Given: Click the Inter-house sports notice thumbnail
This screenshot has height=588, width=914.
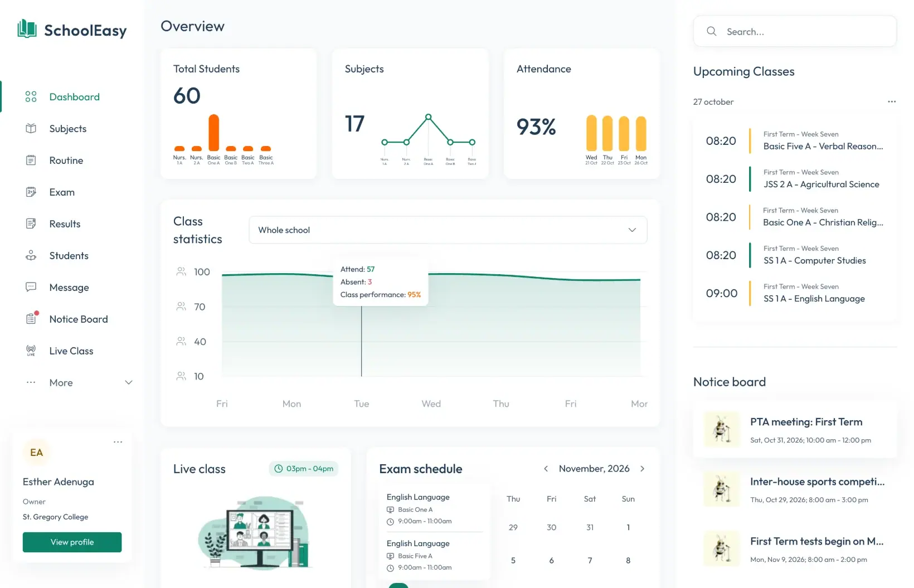Looking at the screenshot, I should point(722,489).
